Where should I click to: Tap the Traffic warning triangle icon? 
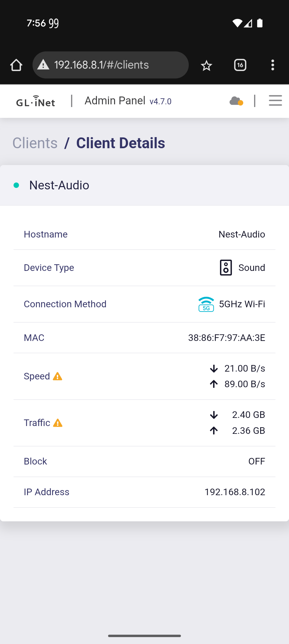point(58,423)
